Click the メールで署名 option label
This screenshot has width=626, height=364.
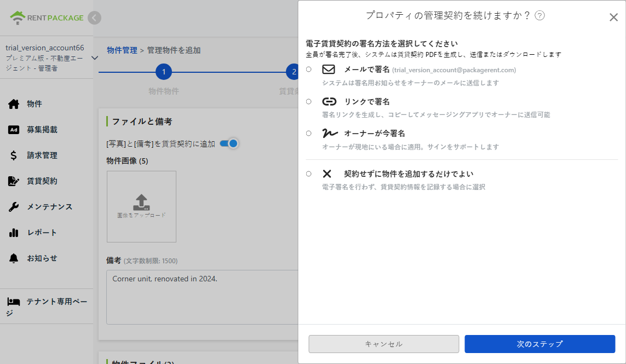click(x=366, y=70)
